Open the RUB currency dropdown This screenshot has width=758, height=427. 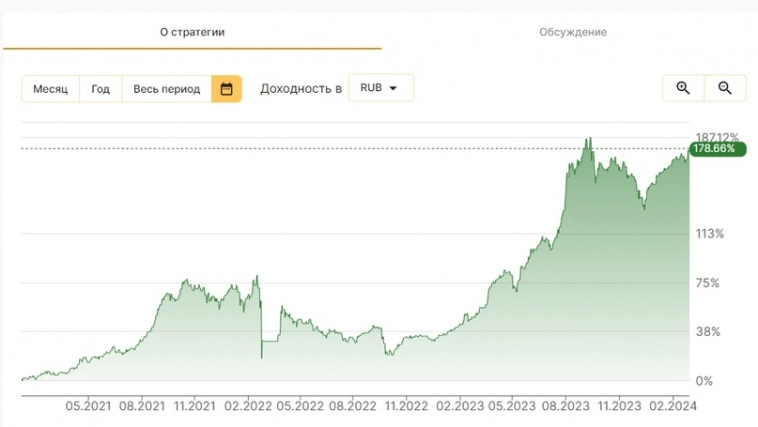pyautogui.click(x=381, y=88)
